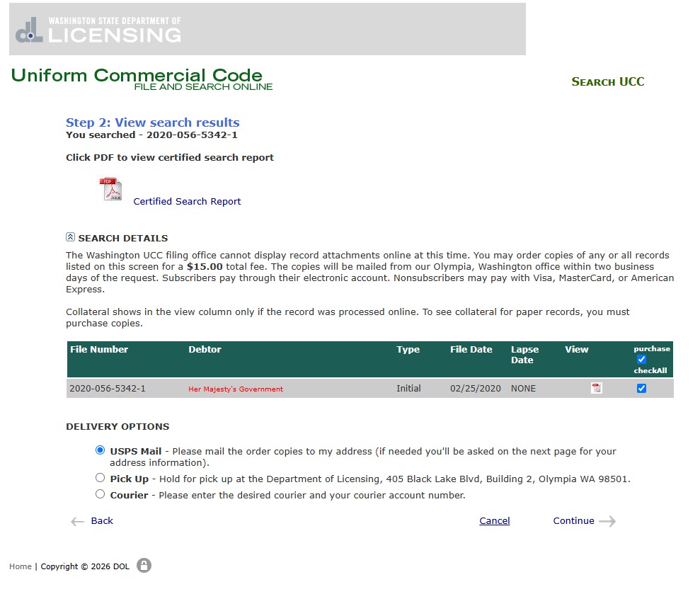Open the Certified Search Report PDF icon
Viewport: 700px width, 611px height.
tap(110, 189)
